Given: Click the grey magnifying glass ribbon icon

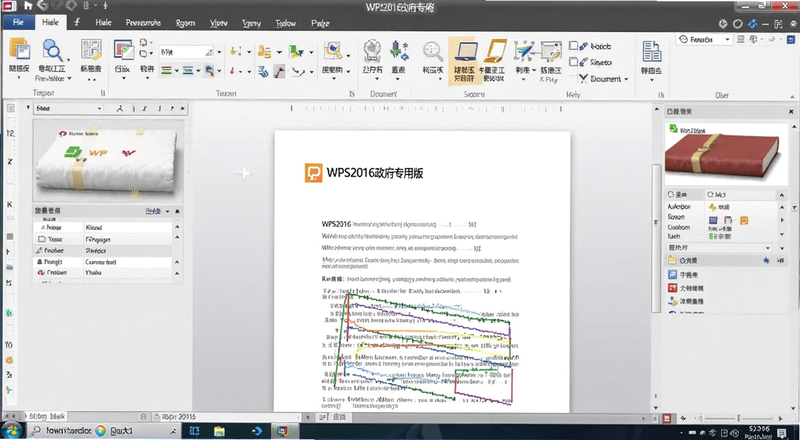Looking at the screenshot, I should [x=433, y=51].
